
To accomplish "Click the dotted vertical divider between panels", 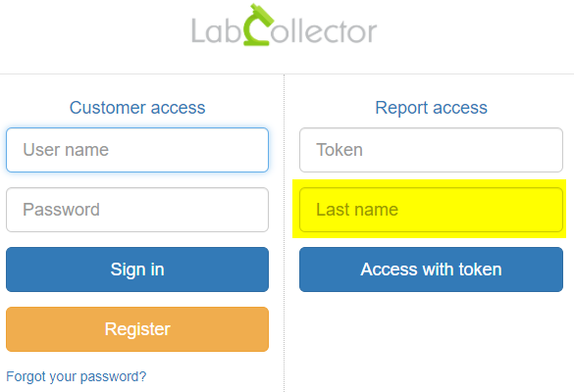I will [x=285, y=233].
